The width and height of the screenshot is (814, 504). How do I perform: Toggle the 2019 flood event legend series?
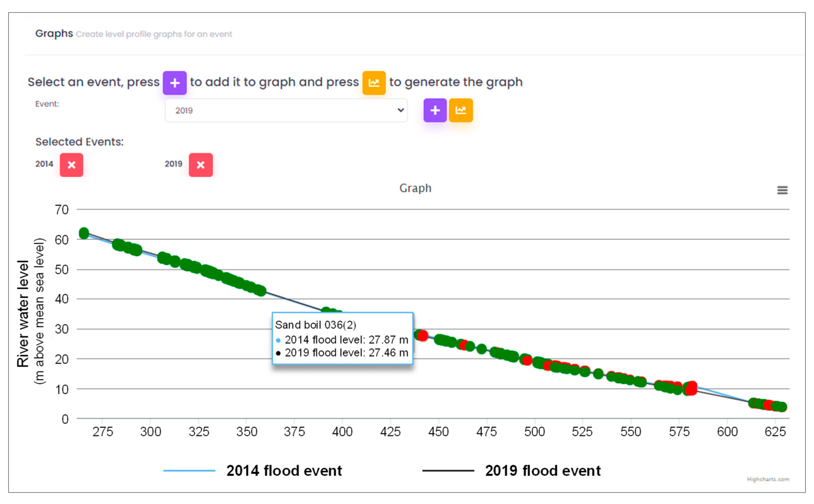542,470
